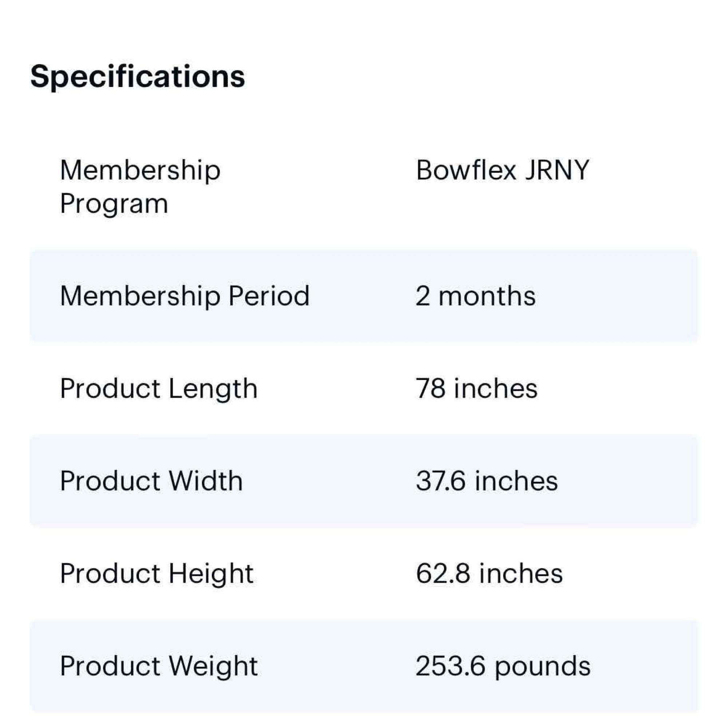Click the 37.6 inches value

tap(486, 481)
